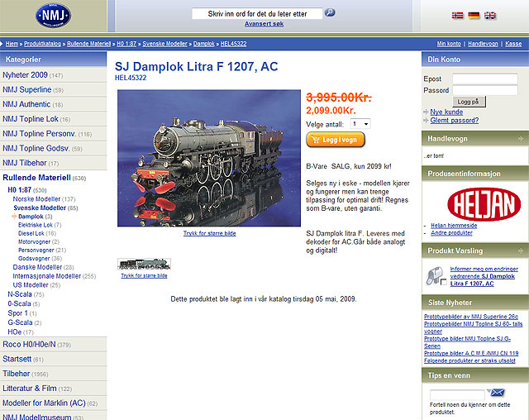Image resolution: width=529 pixels, height=420 pixels.
Task: Click Trykk for større bilde under small thumbnail
Action: [x=144, y=275]
